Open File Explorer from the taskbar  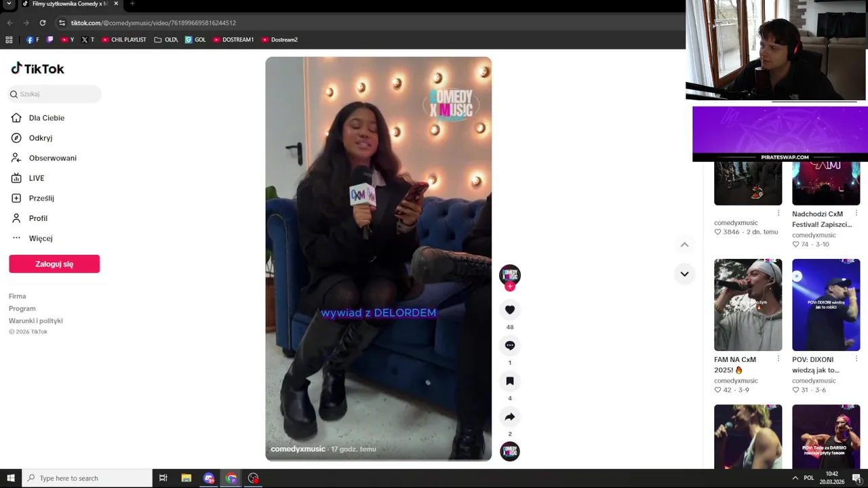186,479
